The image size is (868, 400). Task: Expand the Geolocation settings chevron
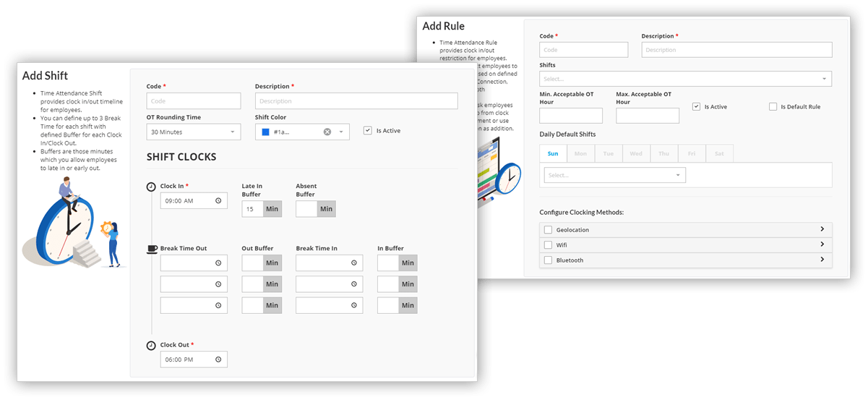coord(822,229)
